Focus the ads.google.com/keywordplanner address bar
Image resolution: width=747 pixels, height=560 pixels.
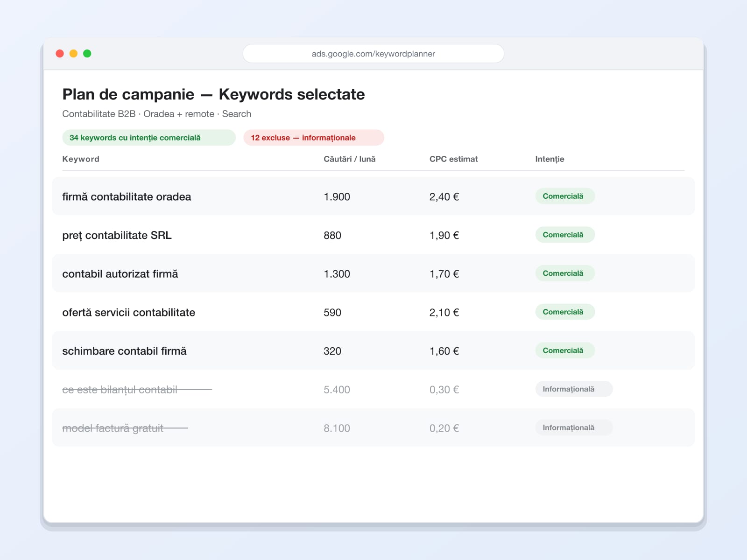click(373, 54)
